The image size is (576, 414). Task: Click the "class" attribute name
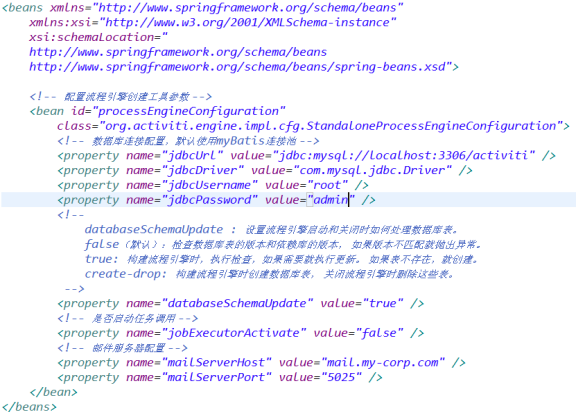(74, 126)
